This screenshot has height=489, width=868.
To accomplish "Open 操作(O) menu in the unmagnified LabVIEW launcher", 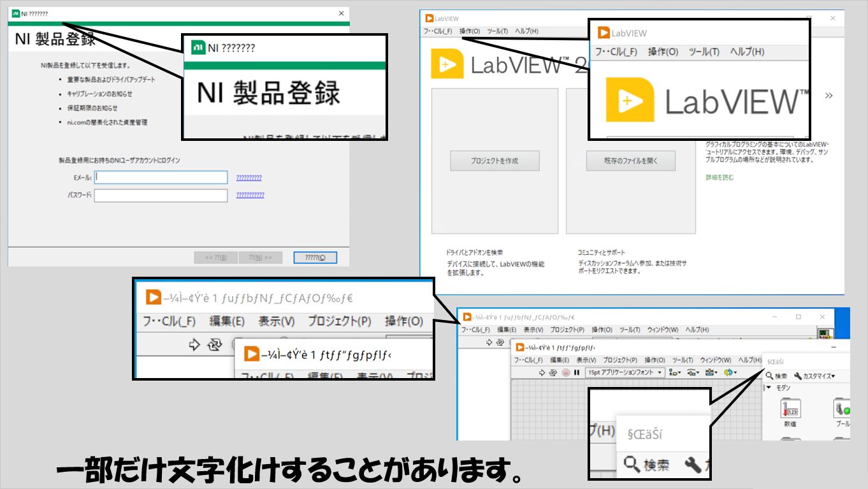I will click(470, 31).
